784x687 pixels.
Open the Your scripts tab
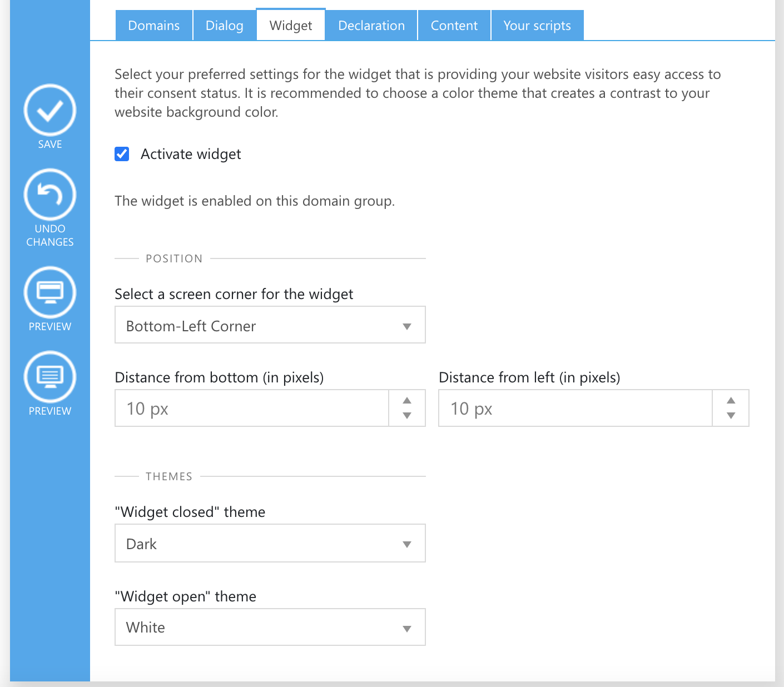pos(537,26)
